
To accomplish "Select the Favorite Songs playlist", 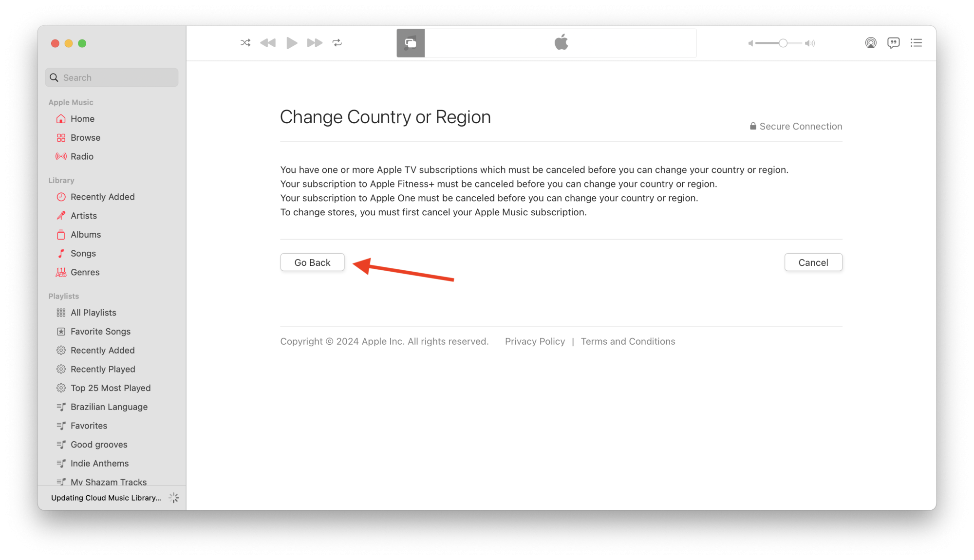I will click(100, 332).
